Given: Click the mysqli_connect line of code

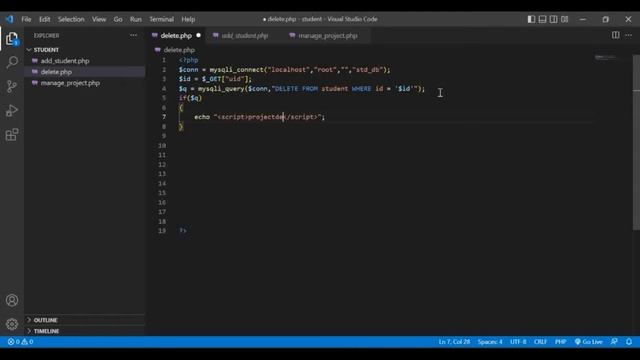Looking at the screenshot, I should click(284, 69).
